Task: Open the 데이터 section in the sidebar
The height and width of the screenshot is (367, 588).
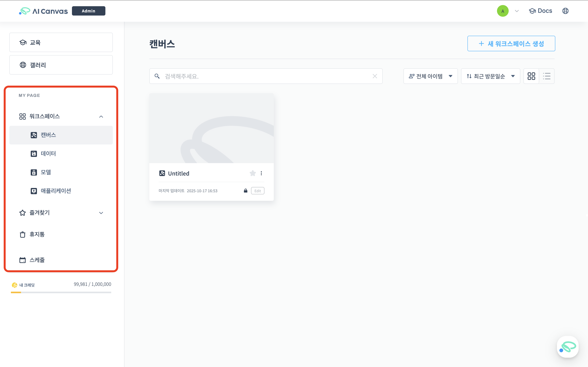Action: coord(48,153)
